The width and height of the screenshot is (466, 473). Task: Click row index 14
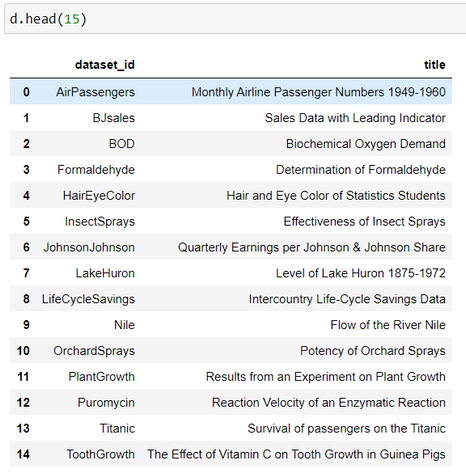point(23,454)
